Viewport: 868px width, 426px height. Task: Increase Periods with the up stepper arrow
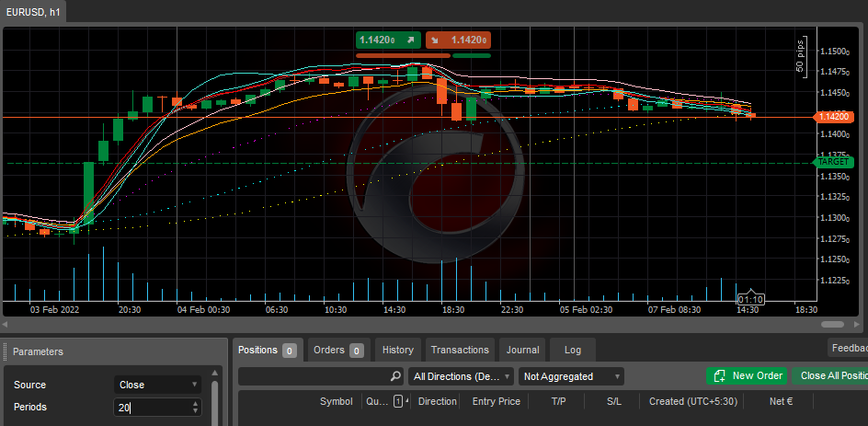coord(196,405)
